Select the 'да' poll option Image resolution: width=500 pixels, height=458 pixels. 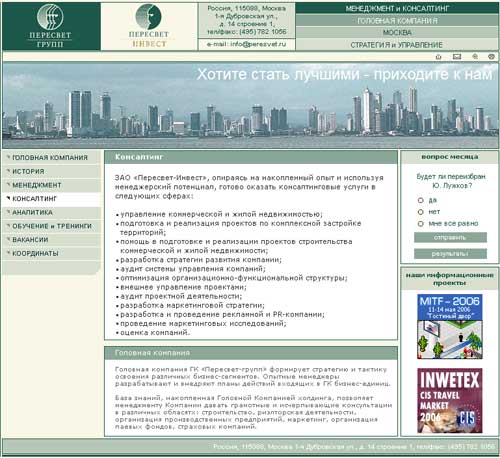pos(421,200)
